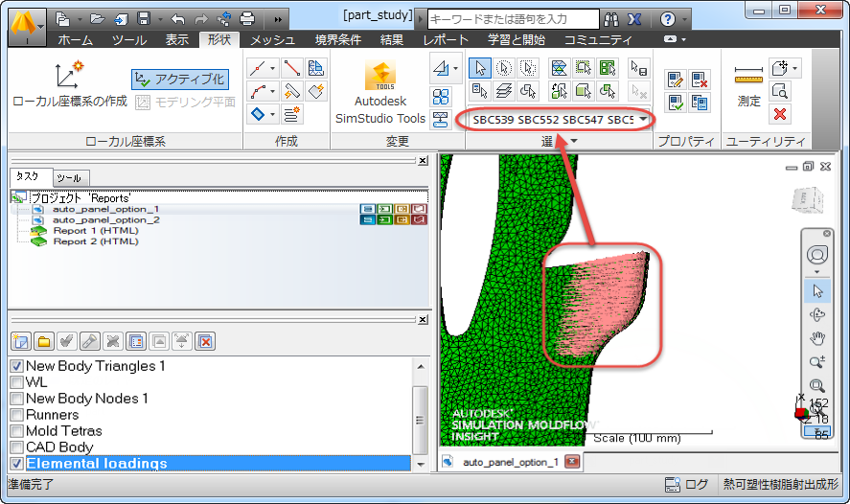Open the SBC539 selection list dropdown
The width and height of the screenshot is (850, 504).
643,119
